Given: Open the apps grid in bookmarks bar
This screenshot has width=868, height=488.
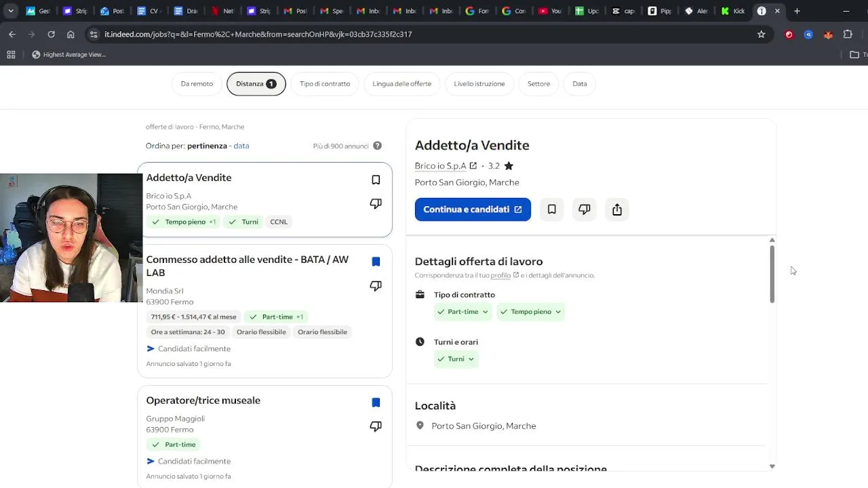Looking at the screenshot, I should (x=11, y=55).
